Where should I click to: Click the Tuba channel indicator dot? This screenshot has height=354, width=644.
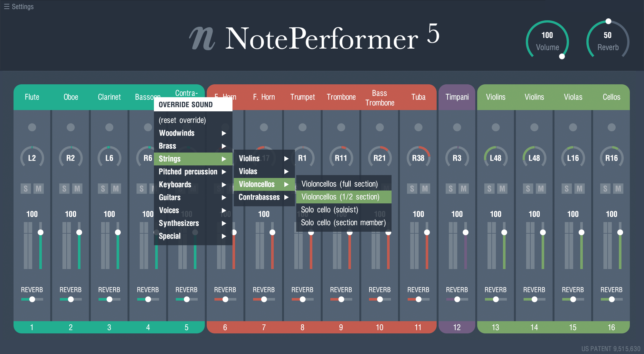pos(418,127)
